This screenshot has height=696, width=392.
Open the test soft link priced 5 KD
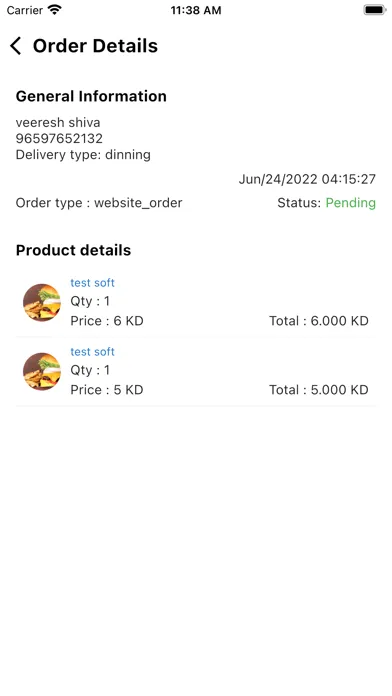click(x=92, y=351)
